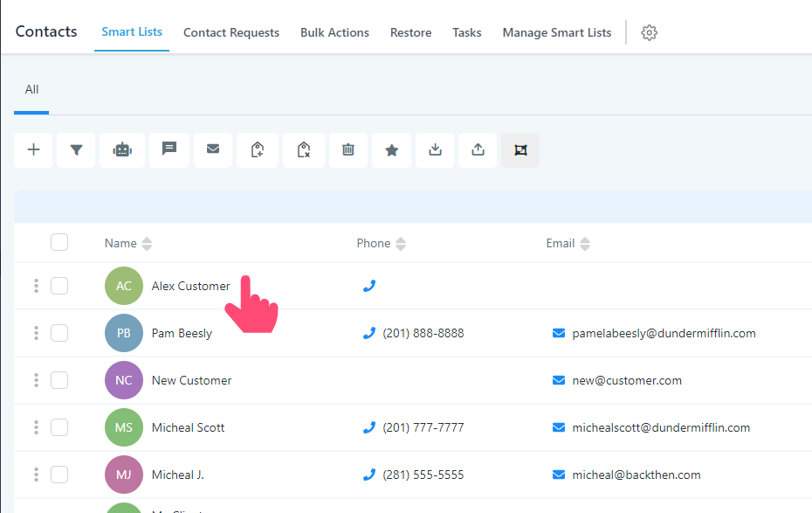Click phone icon beside (201) 888-8888
The image size is (812, 513).
369,333
